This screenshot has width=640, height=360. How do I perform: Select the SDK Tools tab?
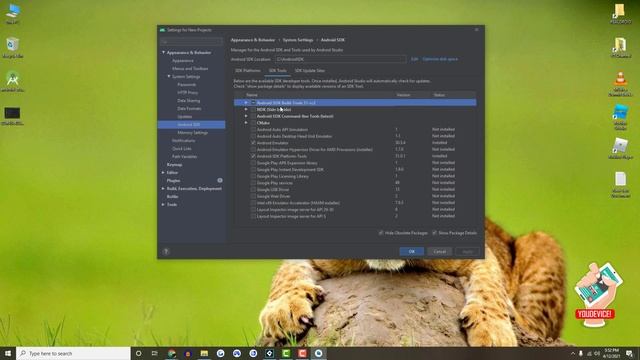pyautogui.click(x=278, y=71)
